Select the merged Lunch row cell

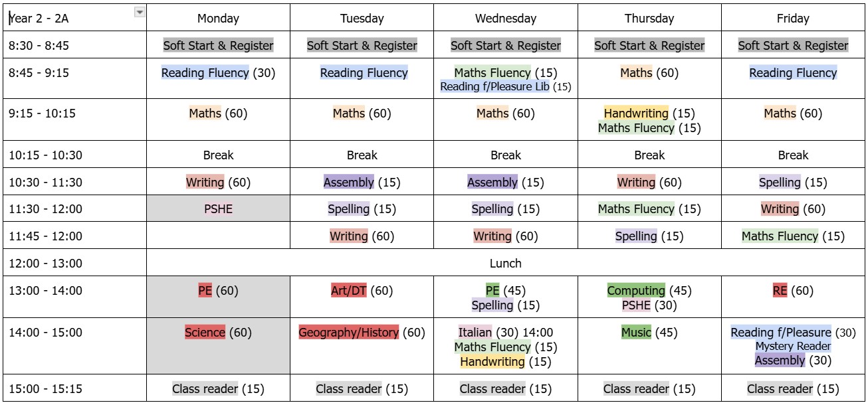[x=505, y=263]
